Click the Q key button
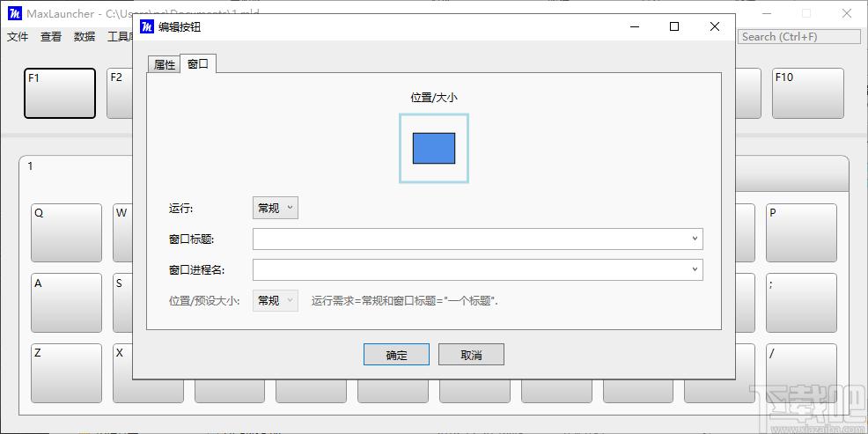Image resolution: width=868 pixels, height=434 pixels. click(66, 232)
